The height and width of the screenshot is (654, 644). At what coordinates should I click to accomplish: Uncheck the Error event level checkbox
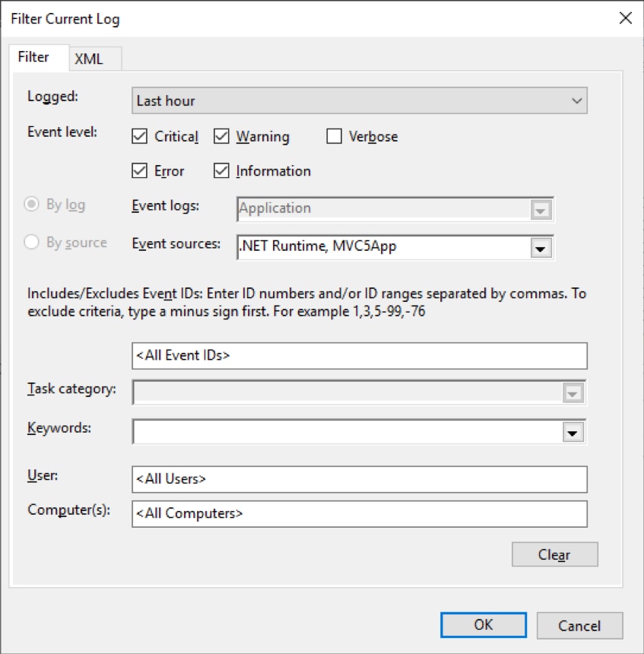pyautogui.click(x=140, y=171)
